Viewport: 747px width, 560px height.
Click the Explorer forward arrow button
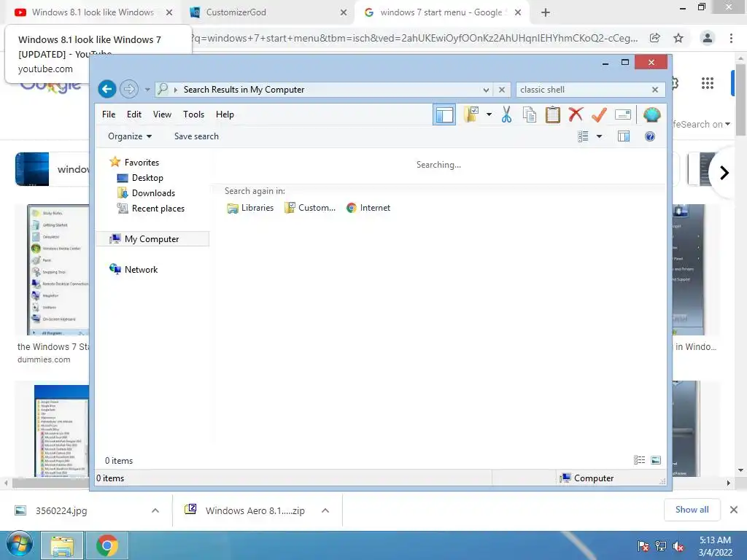(128, 89)
